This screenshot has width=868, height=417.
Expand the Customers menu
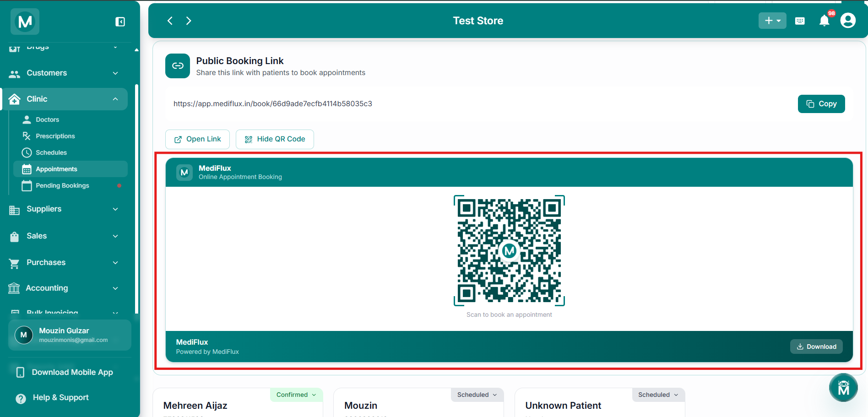tap(64, 73)
